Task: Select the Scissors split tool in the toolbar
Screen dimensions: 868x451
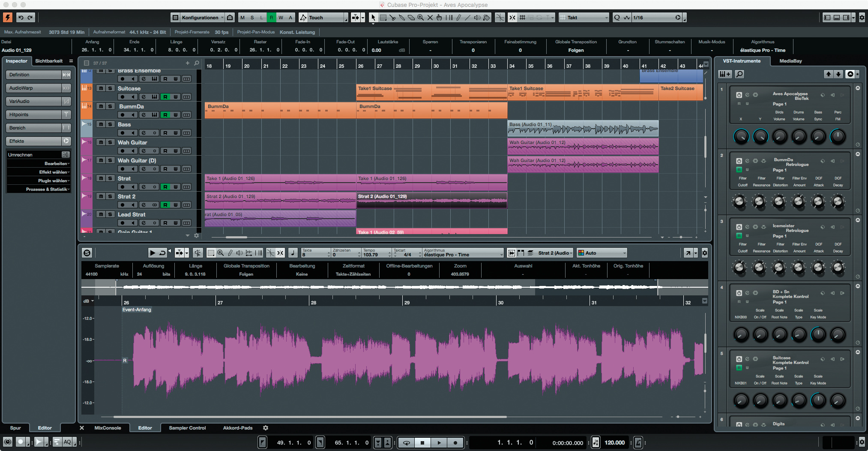Action: pyautogui.click(x=392, y=18)
